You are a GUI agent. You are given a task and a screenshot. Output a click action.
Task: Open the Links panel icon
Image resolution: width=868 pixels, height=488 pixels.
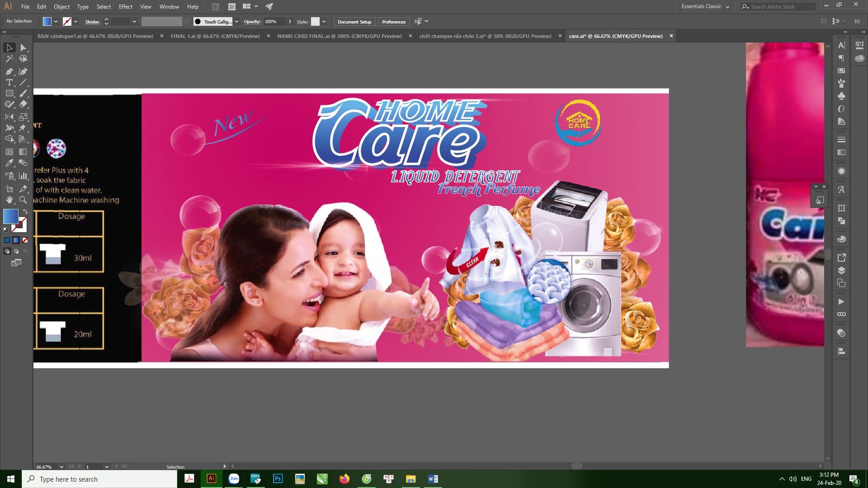841,314
